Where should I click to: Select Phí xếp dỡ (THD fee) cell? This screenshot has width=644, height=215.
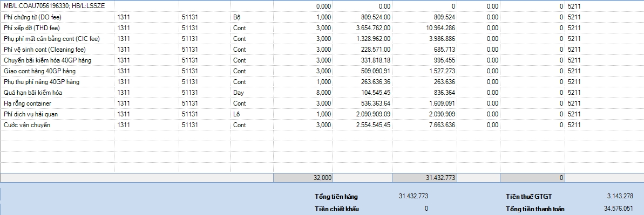58,28
